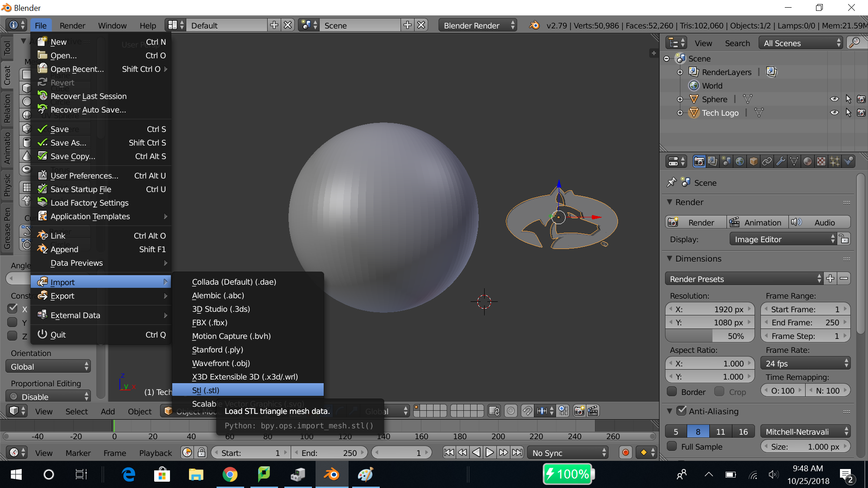The height and width of the screenshot is (488, 868).
Task: Click the Render camera icon button
Action: tap(695, 222)
